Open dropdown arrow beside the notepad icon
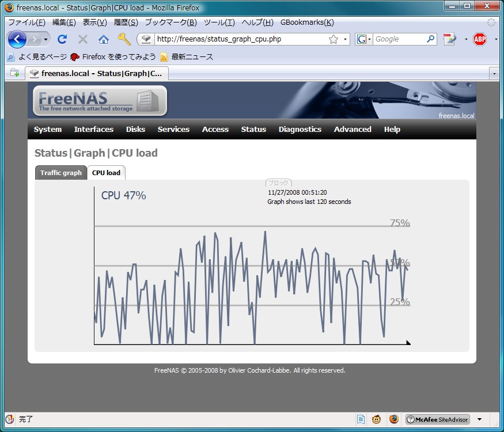Viewport: 504px width, 432px height. coord(466,40)
